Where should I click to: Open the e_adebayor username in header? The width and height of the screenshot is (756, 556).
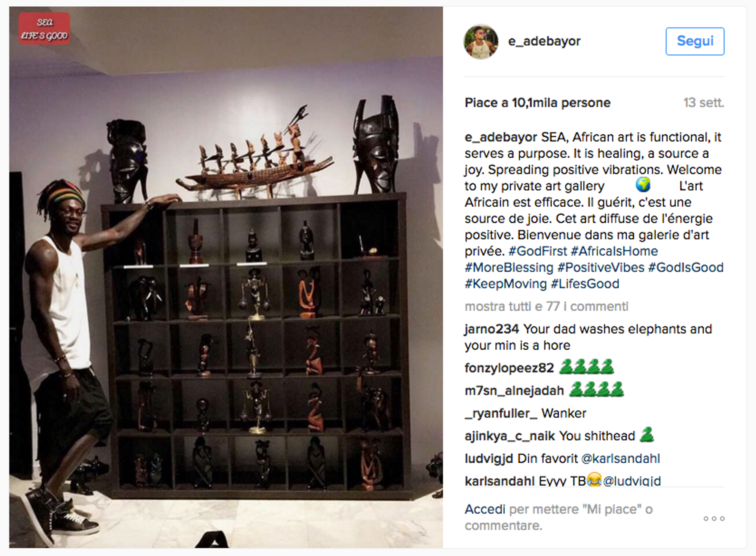544,41
